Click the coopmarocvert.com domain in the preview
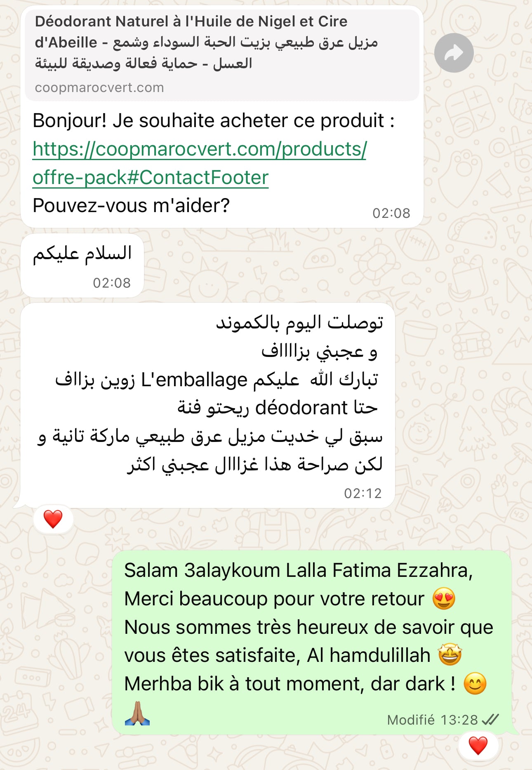Screen dimensions: 532x770 click(x=99, y=87)
